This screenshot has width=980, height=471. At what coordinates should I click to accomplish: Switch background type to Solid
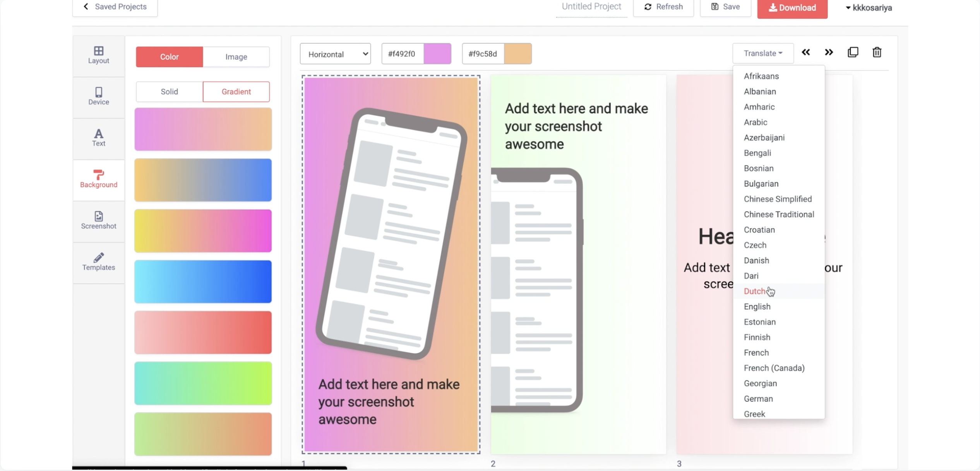coord(169,92)
